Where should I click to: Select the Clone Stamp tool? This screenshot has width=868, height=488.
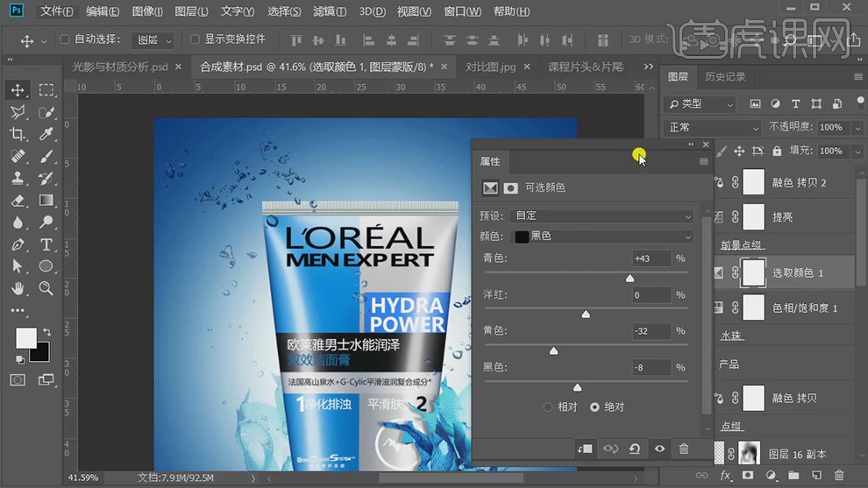(x=18, y=178)
